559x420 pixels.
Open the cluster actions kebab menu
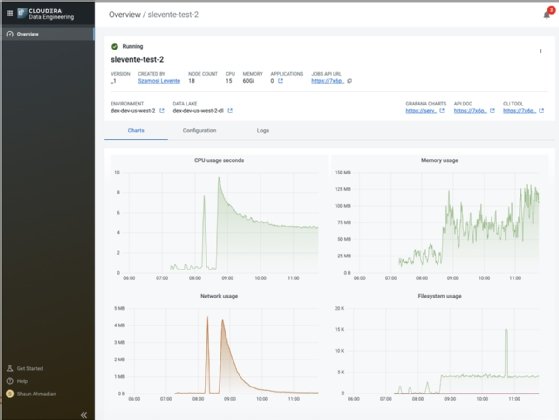pos(540,51)
